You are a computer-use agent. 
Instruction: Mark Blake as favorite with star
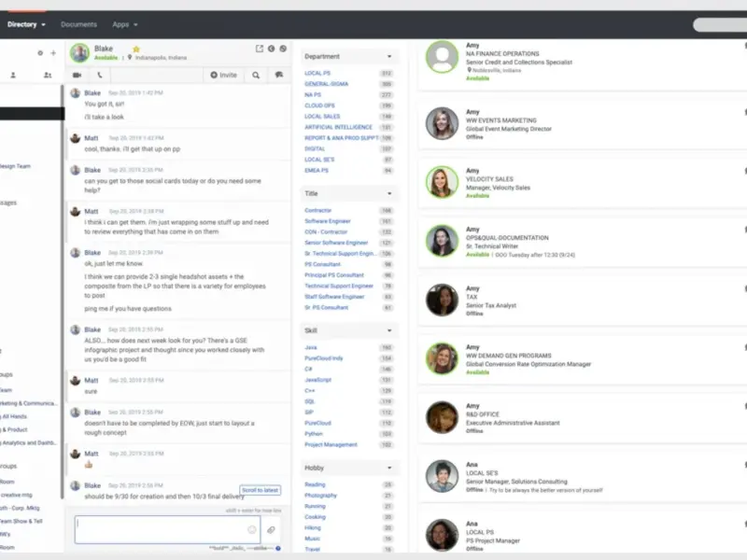click(x=136, y=49)
